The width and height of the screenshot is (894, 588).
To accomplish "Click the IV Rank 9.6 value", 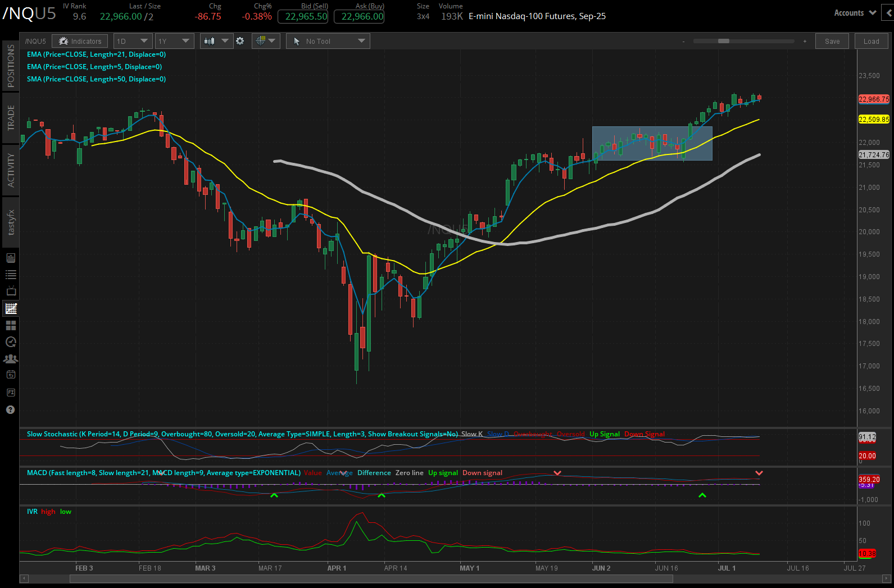I will [79, 17].
